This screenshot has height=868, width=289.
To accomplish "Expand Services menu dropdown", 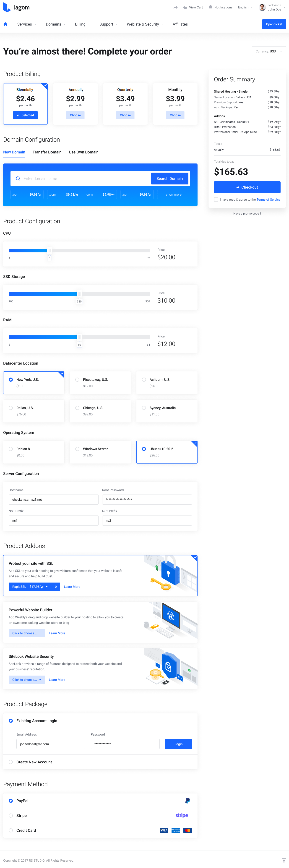I will point(27,24).
